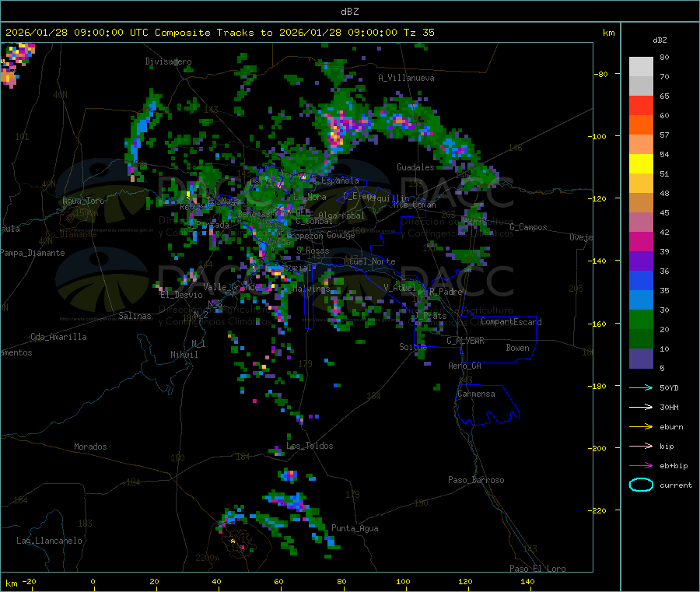Image resolution: width=700 pixels, height=592 pixels.
Task: Click the 'R_Padre' map label
Action: click(446, 292)
